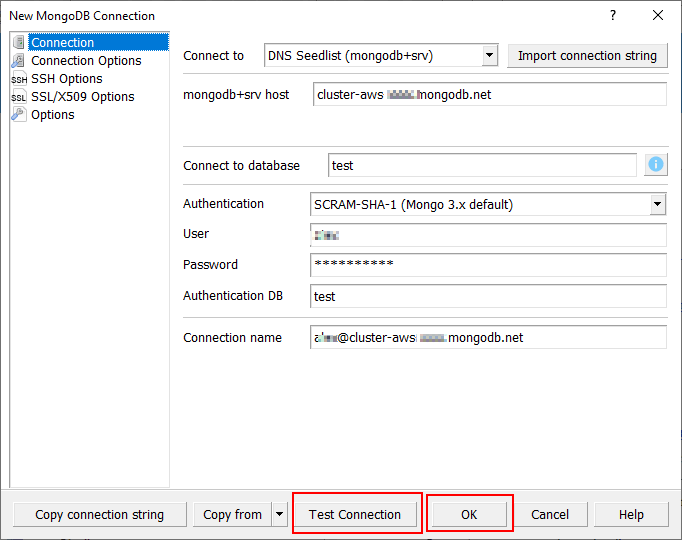Screen dimensions: 682x540
Task: Click Import connection string button
Action: (587, 56)
